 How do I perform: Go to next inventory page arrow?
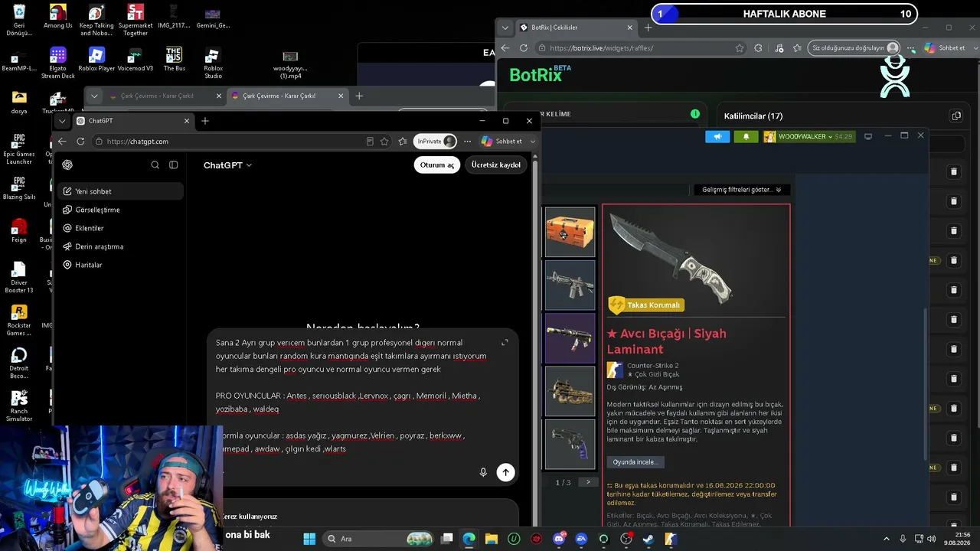point(588,482)
